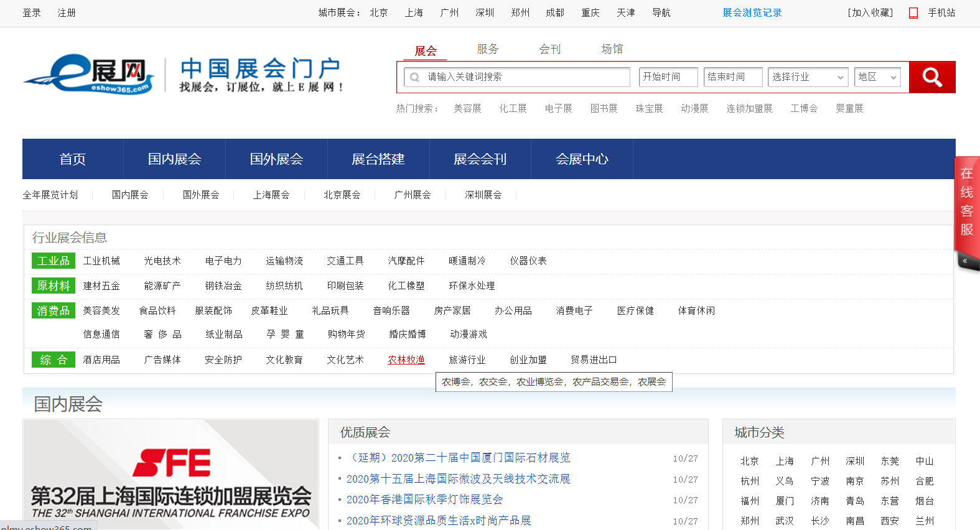Screen dimensions: 980x530
Task: Click hot search 连锁加盟展
Action: 749,109
